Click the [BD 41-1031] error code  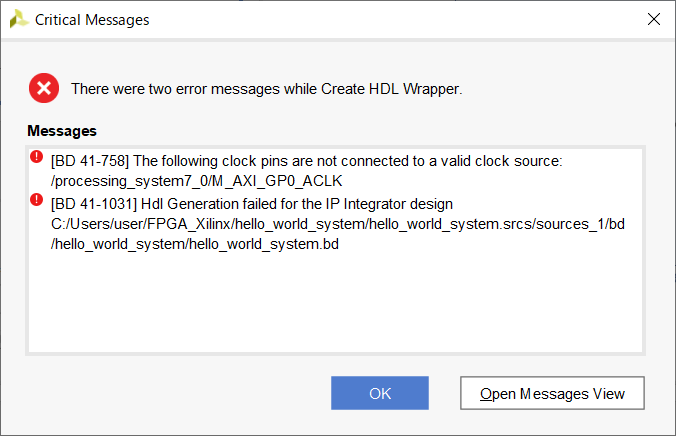click(94, 204)
